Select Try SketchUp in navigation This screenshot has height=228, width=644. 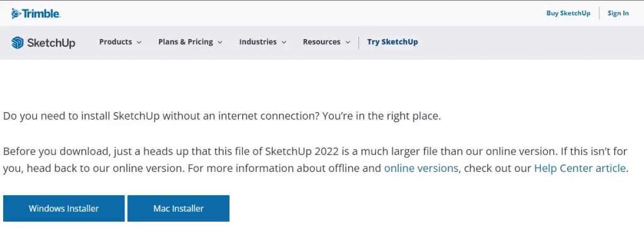392,42
